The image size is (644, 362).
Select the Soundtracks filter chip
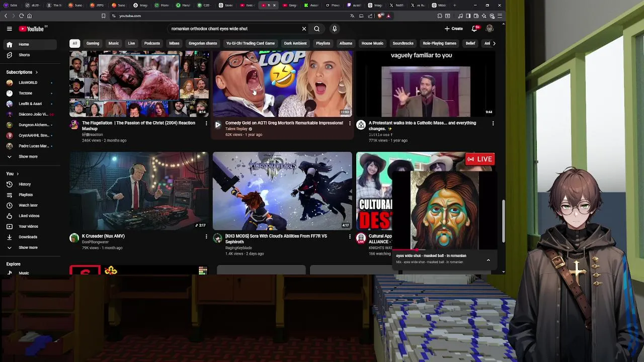[x=403, y=43]
